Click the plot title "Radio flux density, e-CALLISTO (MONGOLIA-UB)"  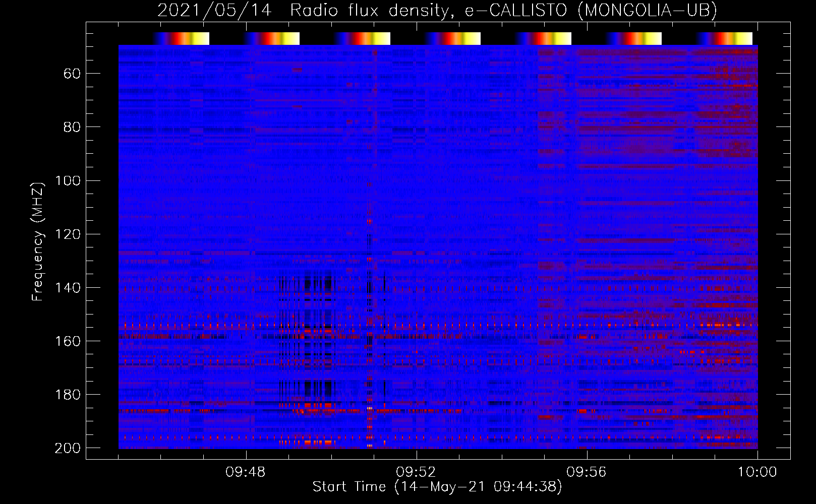tap(503, 10)
